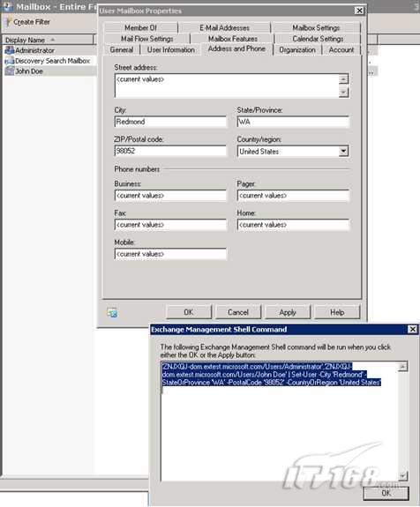420x507 pixels.
Task: Select the Discovery Search Mailbox icon
Action: [10, 61]
